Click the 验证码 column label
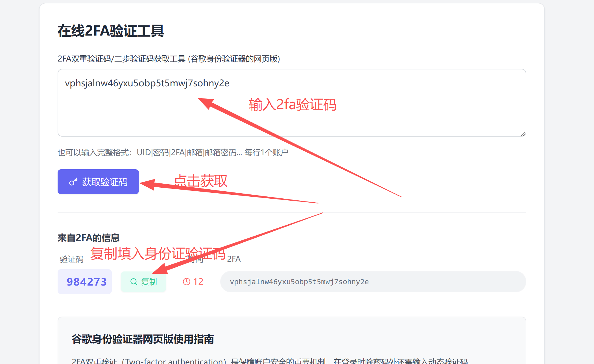 click(71, 259)
